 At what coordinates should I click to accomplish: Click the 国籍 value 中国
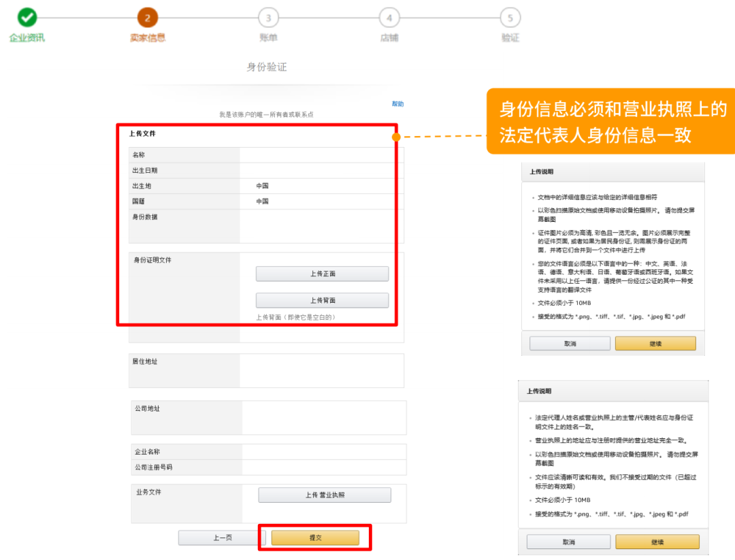click(263, 201)
